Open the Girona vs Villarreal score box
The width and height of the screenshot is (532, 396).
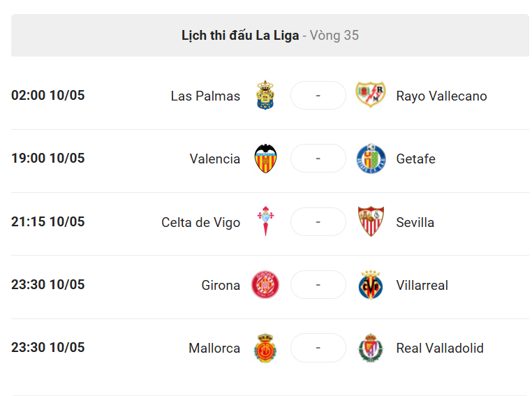click(x=318, y=285)
